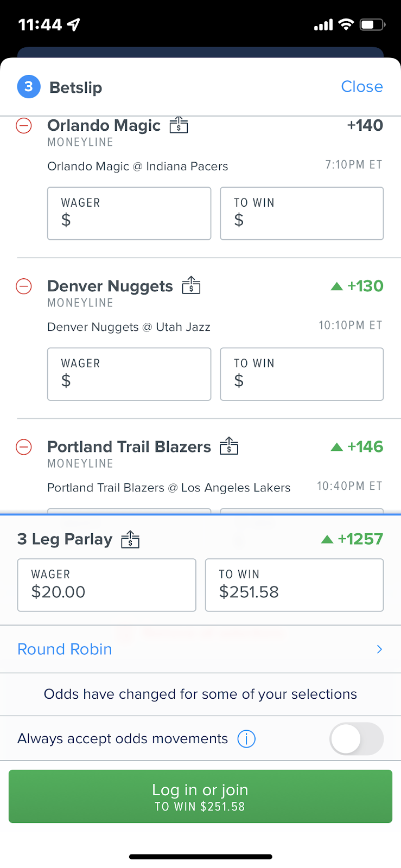Tap the betslip count badge
Viewport: 401px width, 868px height.
[29, 87]
